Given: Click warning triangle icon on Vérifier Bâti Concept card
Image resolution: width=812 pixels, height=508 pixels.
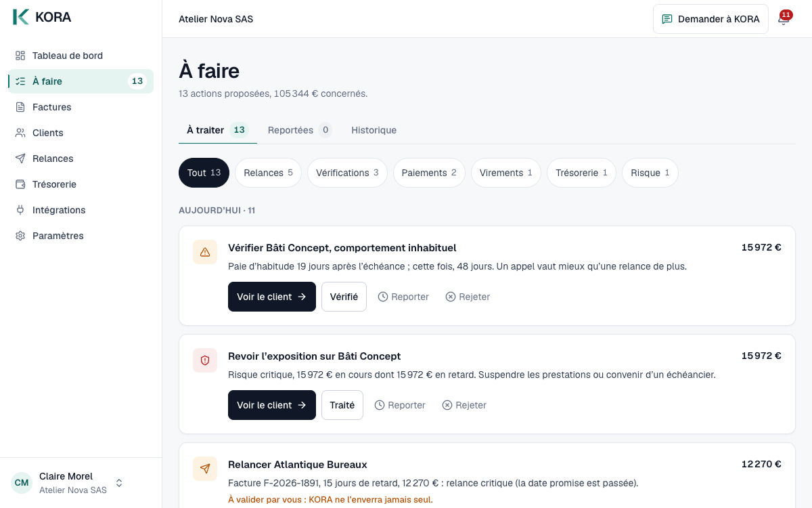Looking at the screenshot, I should click(x=205, y=252).
